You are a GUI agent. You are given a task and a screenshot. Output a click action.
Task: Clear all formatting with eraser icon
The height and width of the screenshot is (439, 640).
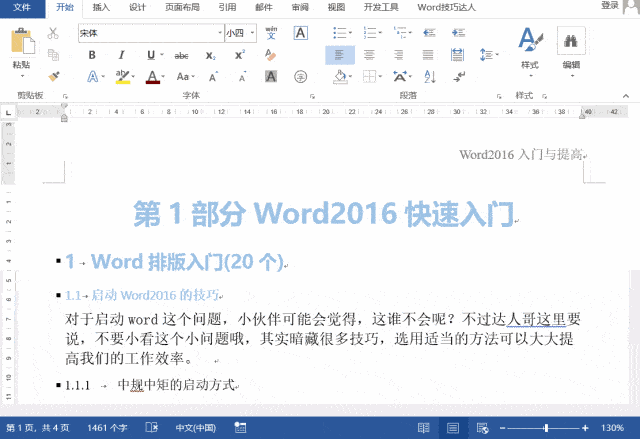coord(270,55)
